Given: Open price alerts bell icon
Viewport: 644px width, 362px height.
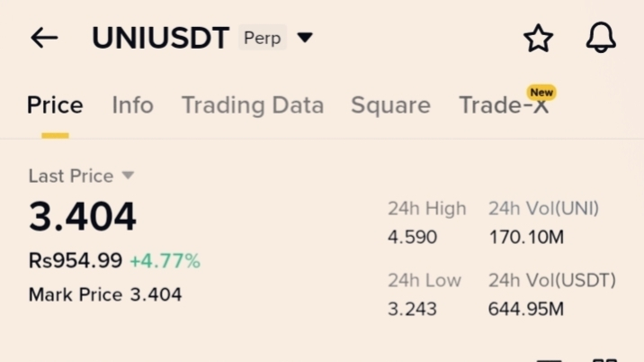Looking at the screenshot, I should tap(601, 38).
